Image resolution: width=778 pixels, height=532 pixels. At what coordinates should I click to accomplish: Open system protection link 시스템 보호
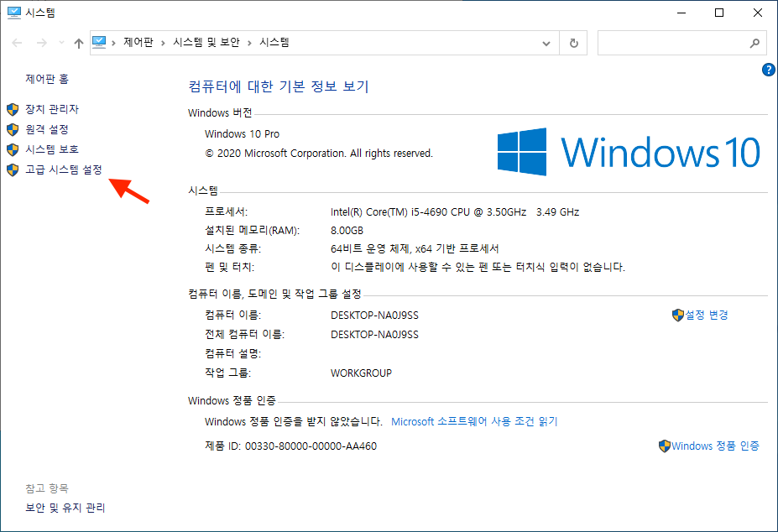coord(52,149)
